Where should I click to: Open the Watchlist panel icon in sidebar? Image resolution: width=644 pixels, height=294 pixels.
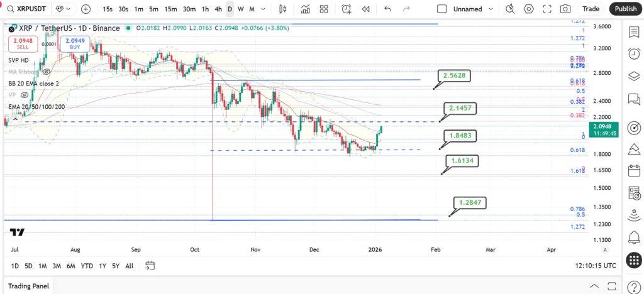634,32
